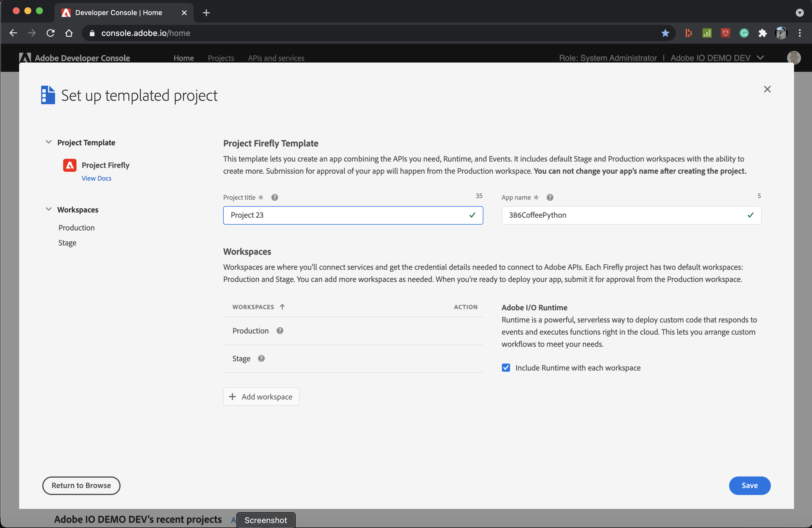Open the Grammarly extension icon
Screen dimensions: 812x528
coord(744,33)
